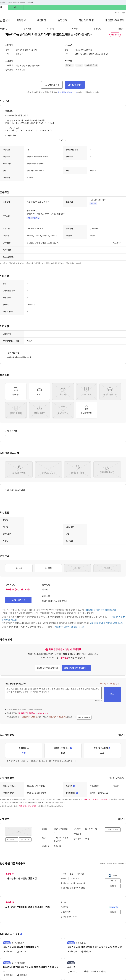The image size is (126, 980).
Task: Open recommended 플라스틱 사출 기술자 오퍼레이터 구인
Action: point(21,947)
